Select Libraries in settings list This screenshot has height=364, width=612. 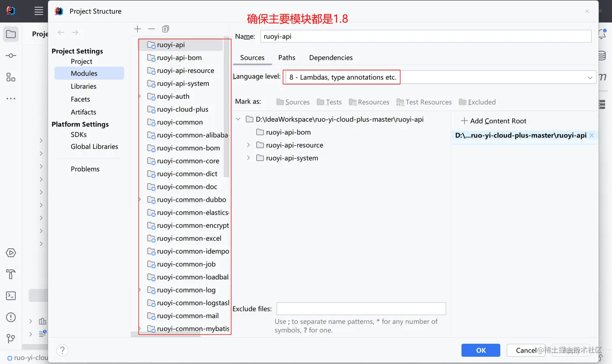click(83, 86)
